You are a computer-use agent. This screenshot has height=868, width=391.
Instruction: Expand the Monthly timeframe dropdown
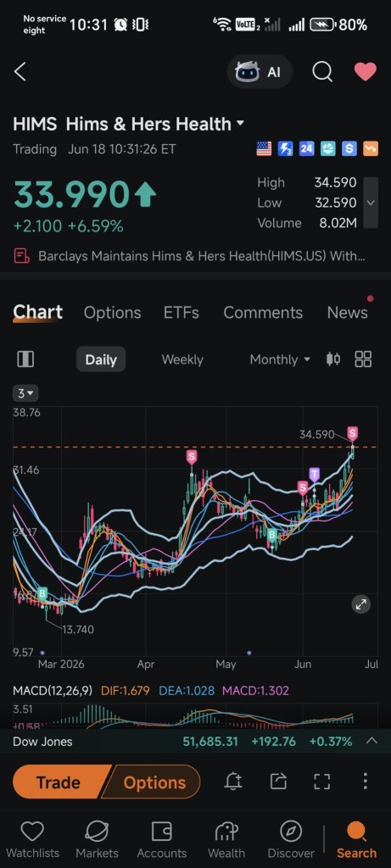[x=280, y=359]
